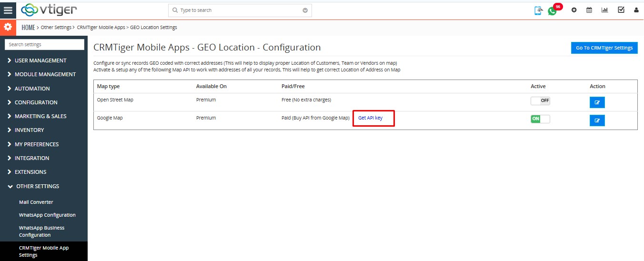Click GEO Location Settings breadcrumb
Image resolution: width=644 pixels, height=261 pixels.
[153, 28]
